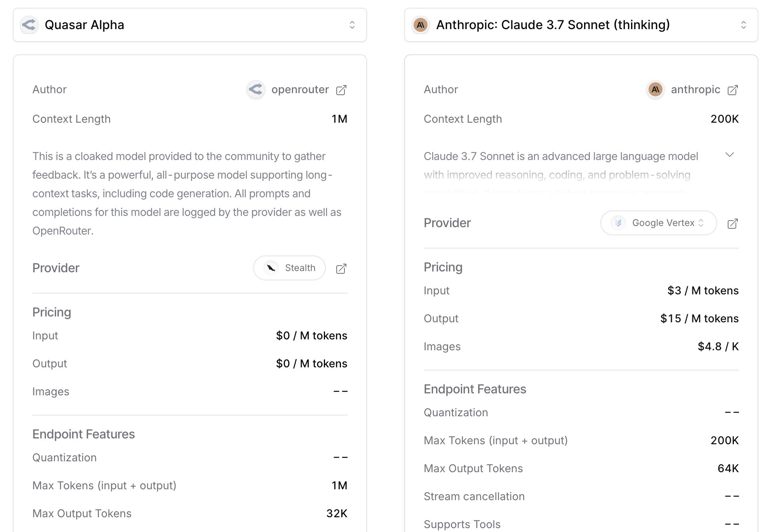Open openrouter author external link icon
Image resolution: width=765 pixels, height=532 pixels.
[341, 90]
